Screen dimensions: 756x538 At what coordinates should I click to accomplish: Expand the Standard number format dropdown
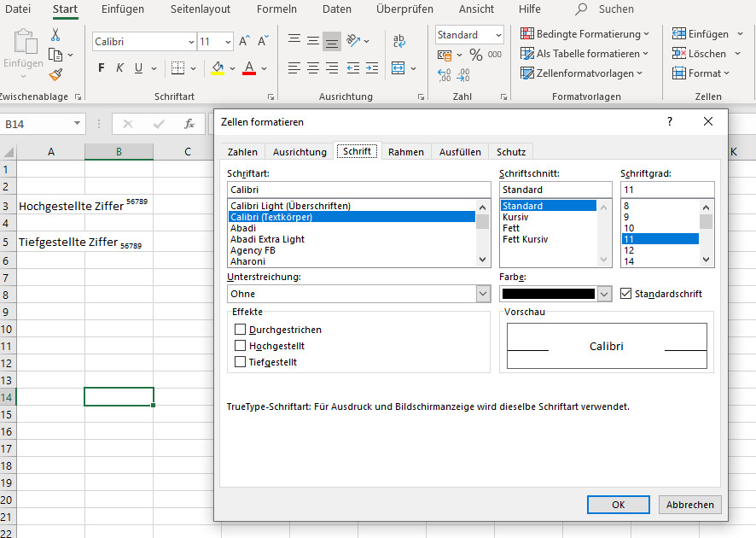click(497, 35)
